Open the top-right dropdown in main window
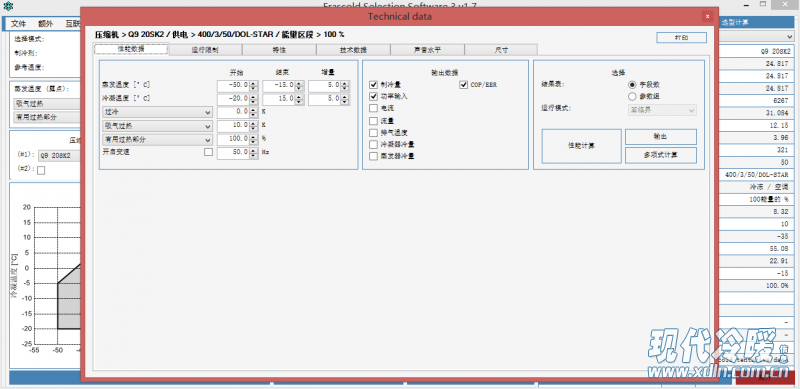Screen dimensions: 800x389 pyautogui.click(x=756, y=36)
